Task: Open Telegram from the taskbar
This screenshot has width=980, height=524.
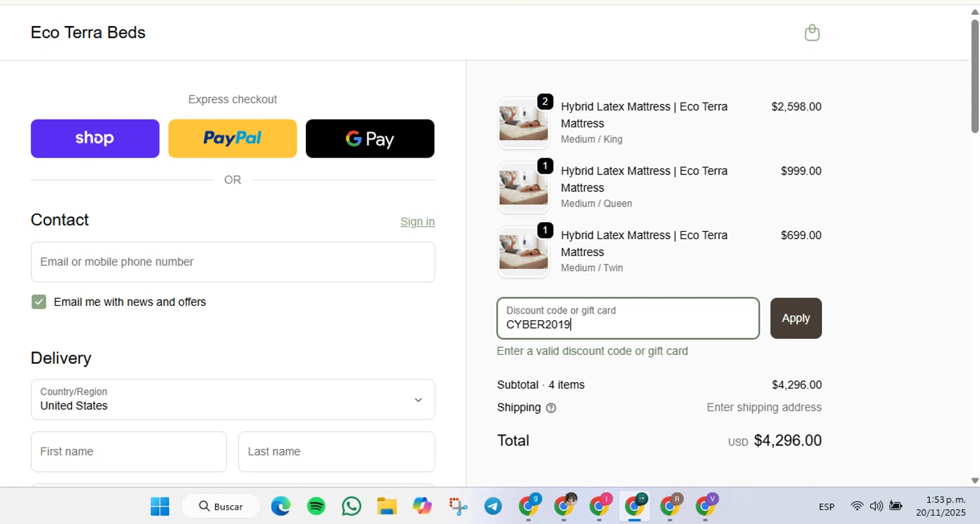Action: pos(493,506)
